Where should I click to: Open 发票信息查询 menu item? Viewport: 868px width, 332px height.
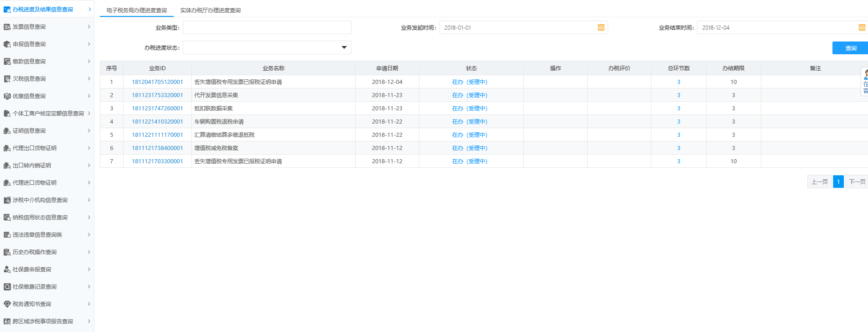[47, 27]
